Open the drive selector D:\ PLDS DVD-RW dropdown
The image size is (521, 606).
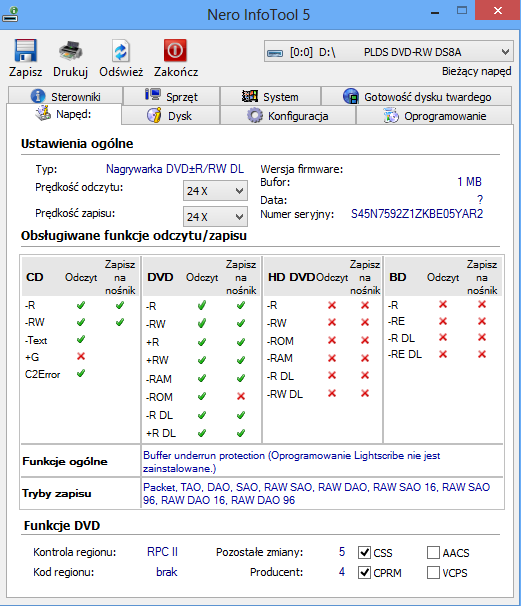pos(389,52)
